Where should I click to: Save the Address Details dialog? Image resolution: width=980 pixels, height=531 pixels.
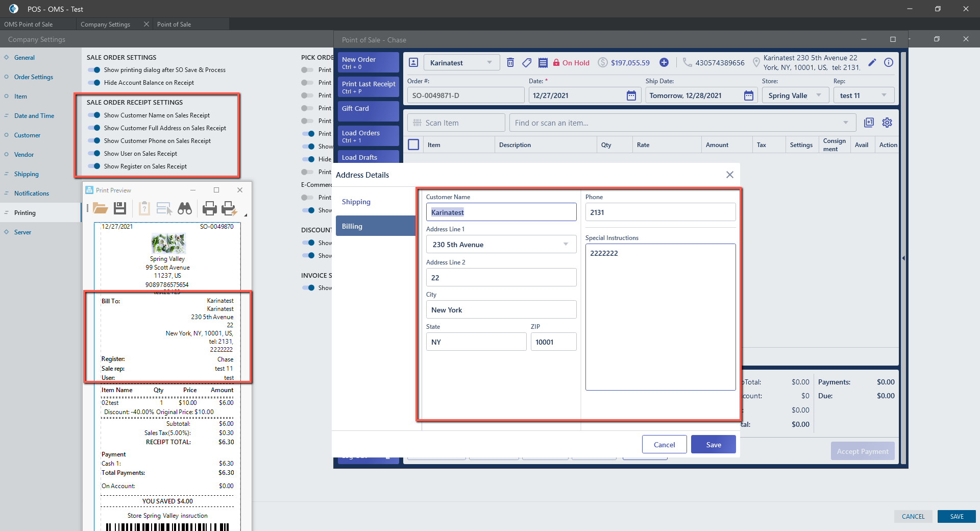(x=714, y=445)
